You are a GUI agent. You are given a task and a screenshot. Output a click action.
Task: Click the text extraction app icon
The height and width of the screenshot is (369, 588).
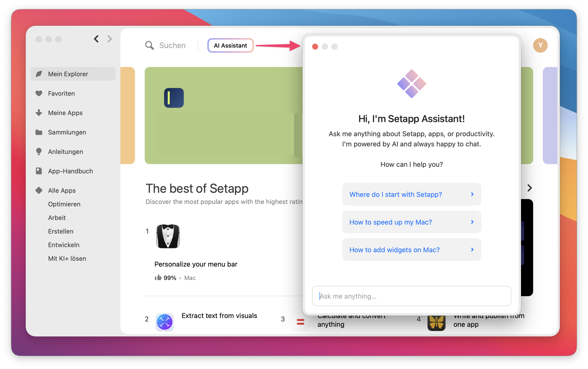164,322
